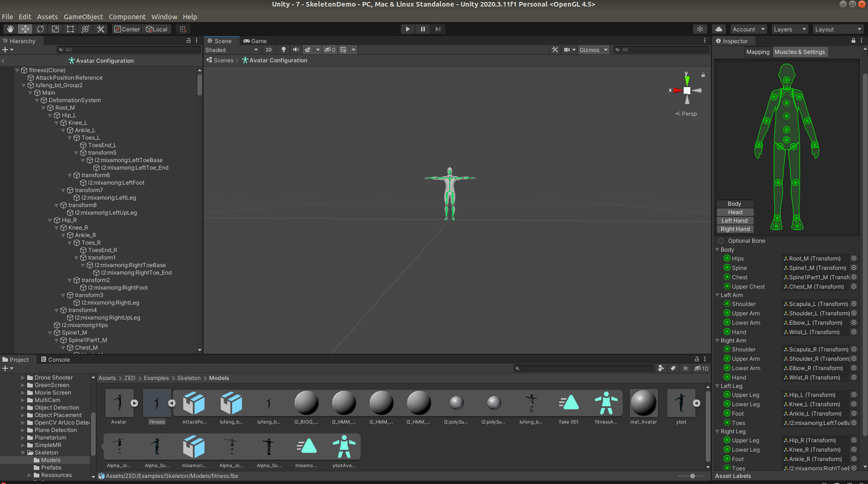Select the Scale tool
This screenshot has width=868, height=484.
tap(55, 29)
